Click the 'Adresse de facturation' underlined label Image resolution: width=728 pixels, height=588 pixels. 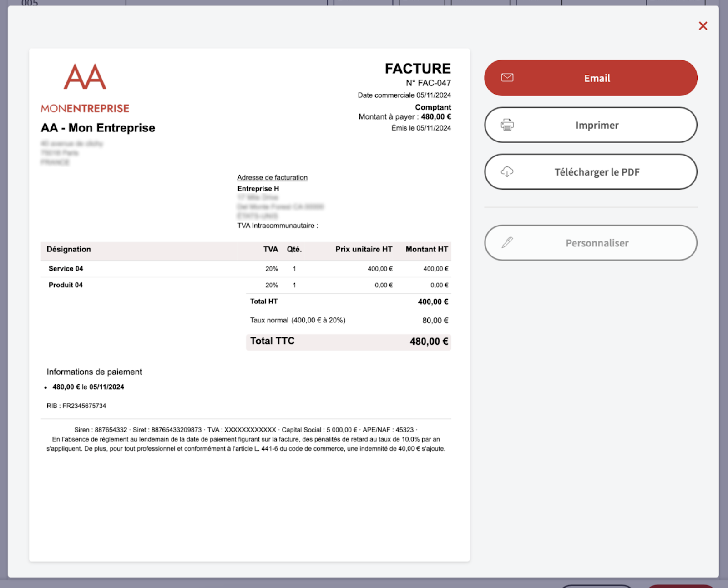click(272, 177)
